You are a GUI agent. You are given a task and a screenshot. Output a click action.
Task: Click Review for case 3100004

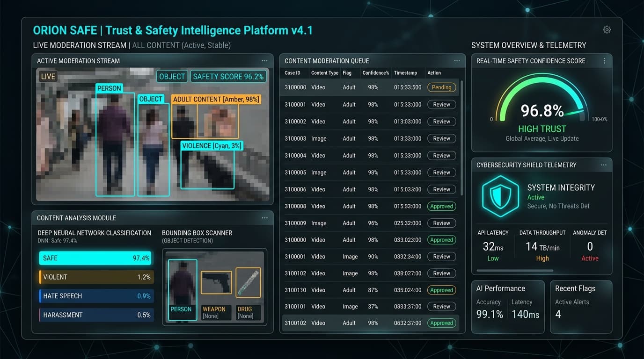click(x=441, y=156)
